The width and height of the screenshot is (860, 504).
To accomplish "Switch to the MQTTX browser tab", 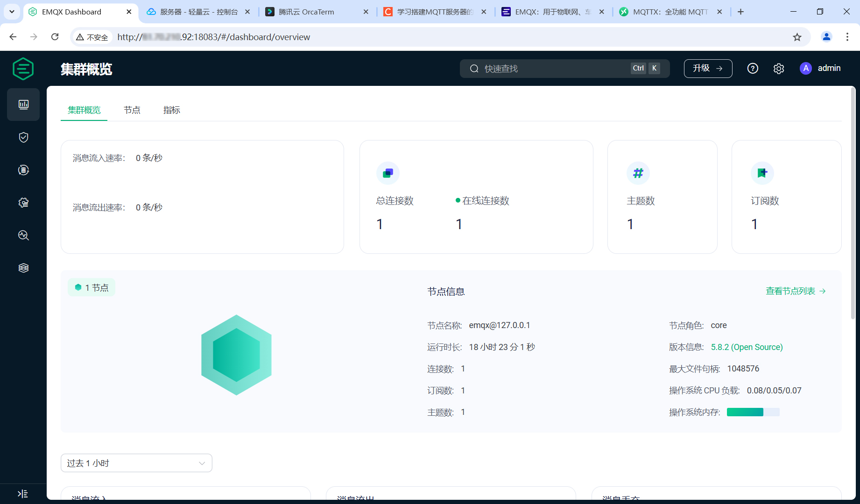I will tap(671, 12).
